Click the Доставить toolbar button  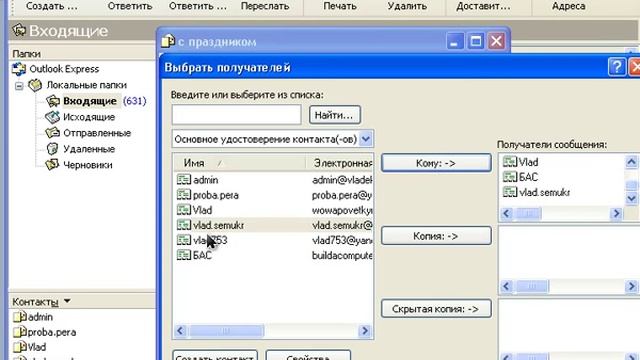click(483, 7)
